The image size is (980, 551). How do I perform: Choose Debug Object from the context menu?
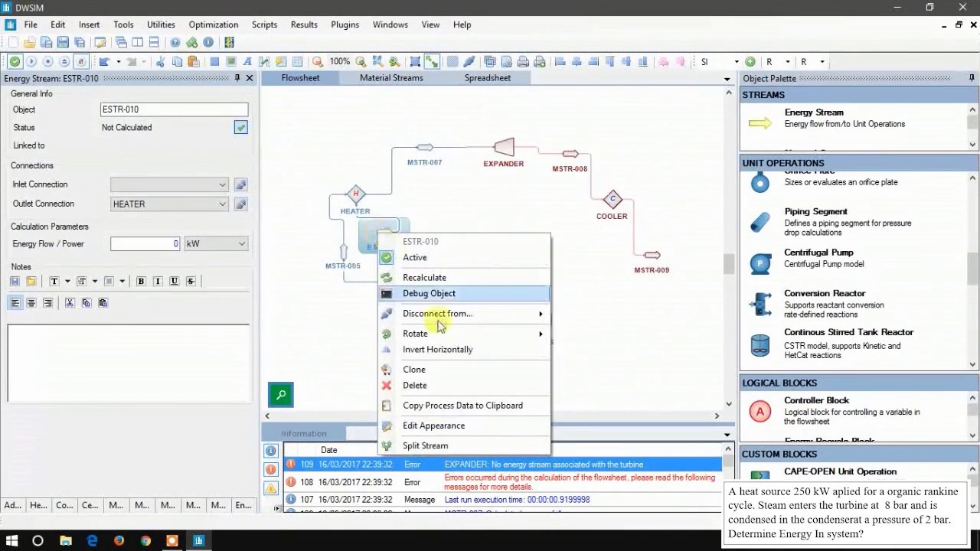(x=465, y=294)
